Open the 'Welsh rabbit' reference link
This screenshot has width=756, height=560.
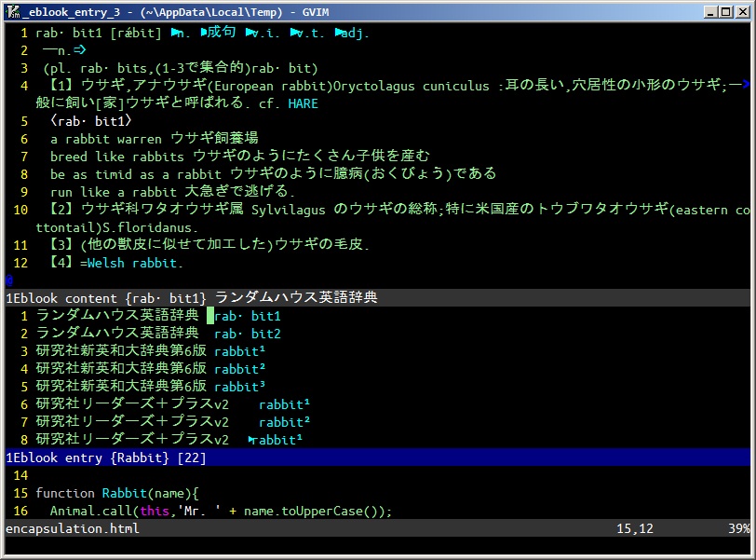131,263
